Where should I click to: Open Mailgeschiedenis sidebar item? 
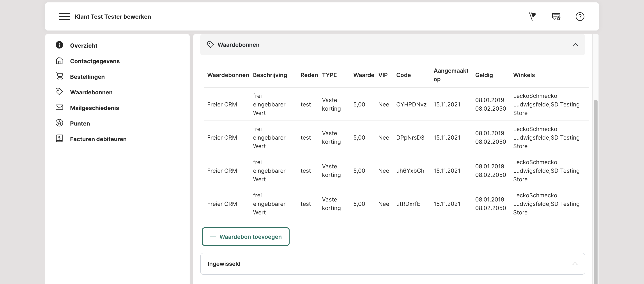[x=94, y=108]
